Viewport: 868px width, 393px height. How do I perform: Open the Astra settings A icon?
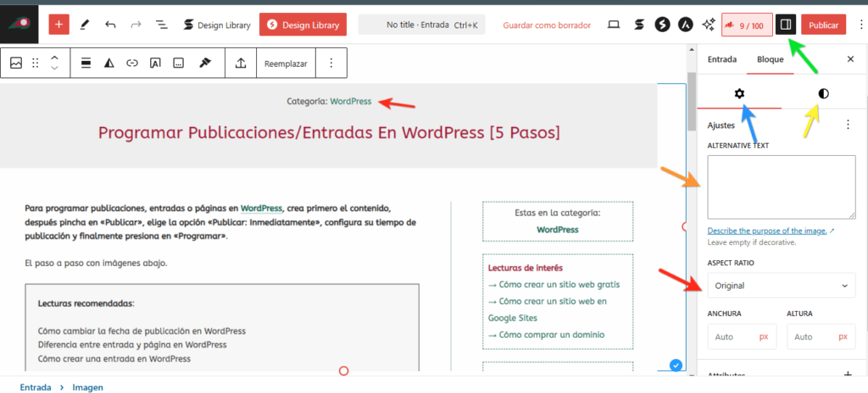pos(685,25)
